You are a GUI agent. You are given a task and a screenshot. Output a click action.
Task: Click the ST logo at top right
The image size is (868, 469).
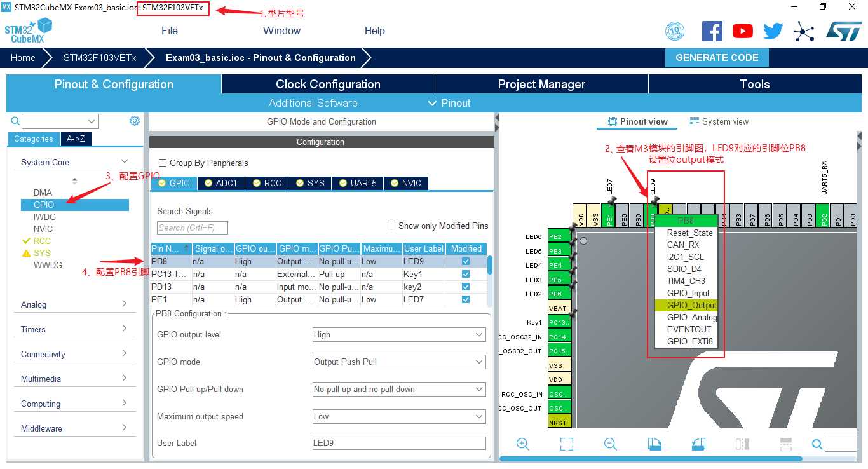coord(844,31)
